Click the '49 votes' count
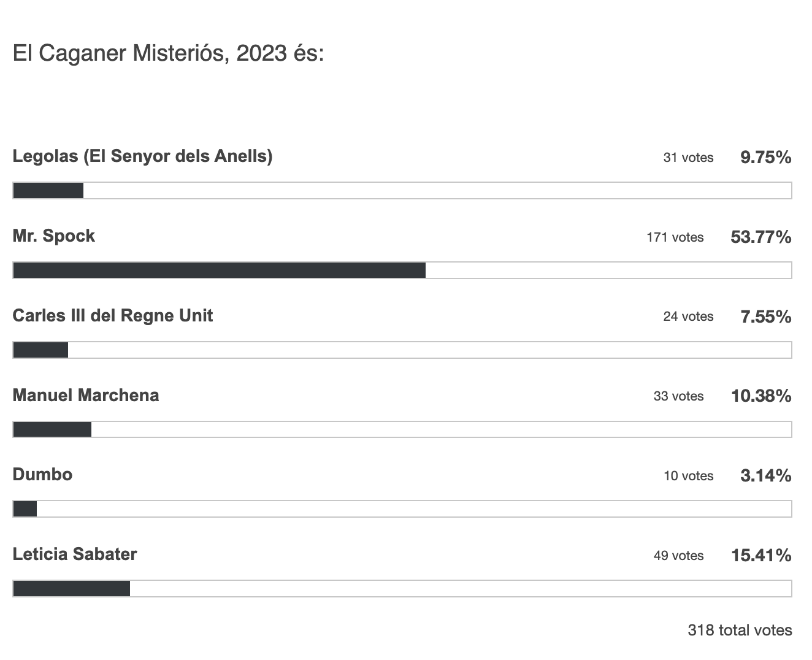Screen dimensions: 812x660 coord(678,556)
